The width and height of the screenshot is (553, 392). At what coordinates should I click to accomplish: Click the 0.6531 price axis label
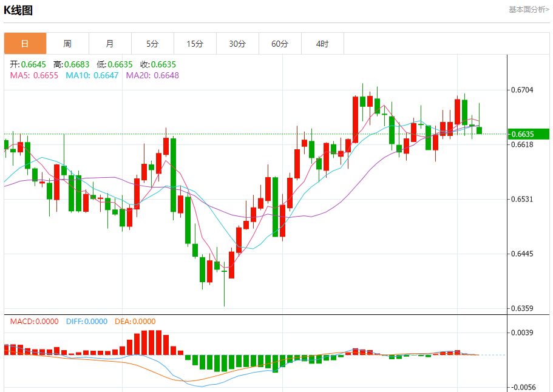click(522, 199)
